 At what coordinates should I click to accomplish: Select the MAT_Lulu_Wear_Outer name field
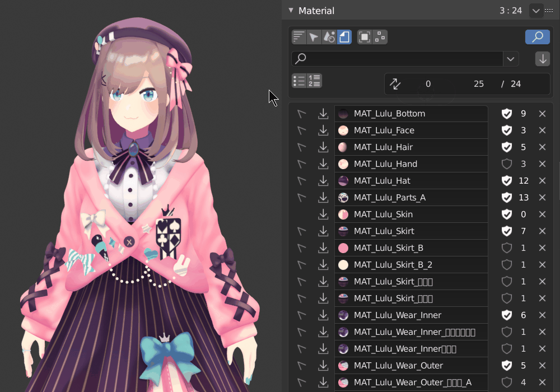click(411, 366)
